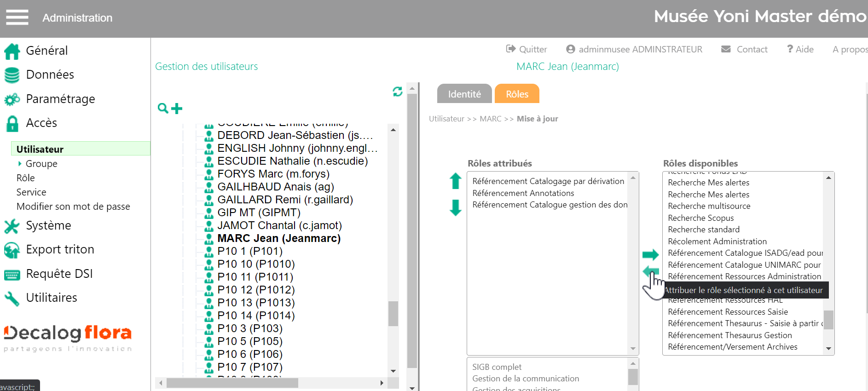Click the search users magnifier icon
This screenshot has height=391, width=868.
pyautogui.click(x=162, y=109)
